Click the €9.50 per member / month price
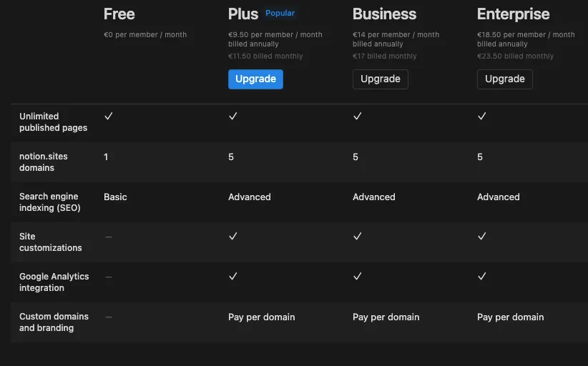Image resolution: width=588 pixels, height=366 pixels. click(275, 34)
